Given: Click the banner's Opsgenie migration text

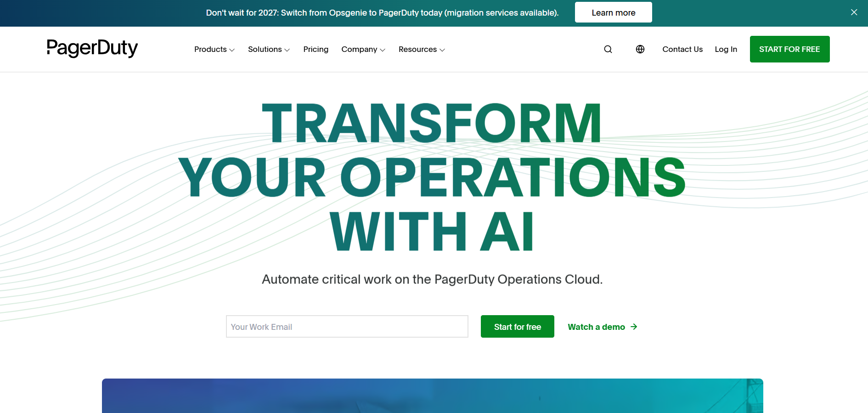Looking at the screenshot, I should click(x=382, y=13).
